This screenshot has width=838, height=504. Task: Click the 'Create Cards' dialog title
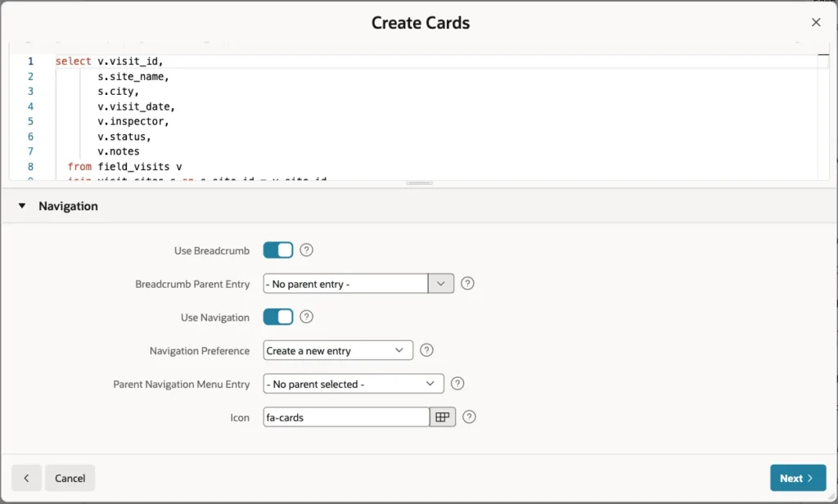[421, 22]
